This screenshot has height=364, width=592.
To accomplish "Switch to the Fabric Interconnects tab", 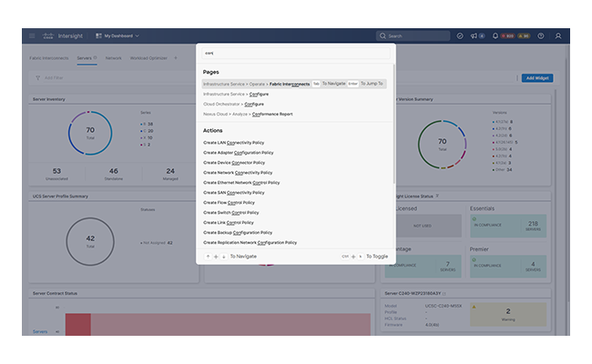I will tap(49, 58).
